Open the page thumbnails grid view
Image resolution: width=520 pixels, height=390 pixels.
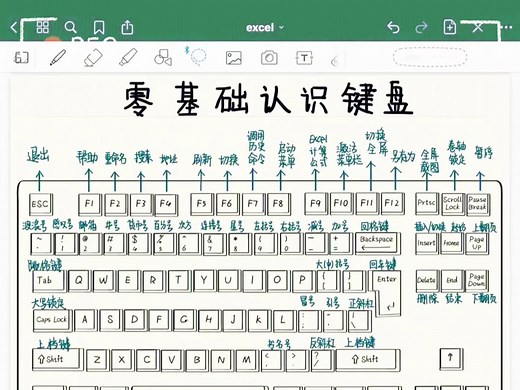[x=43, y=27]
